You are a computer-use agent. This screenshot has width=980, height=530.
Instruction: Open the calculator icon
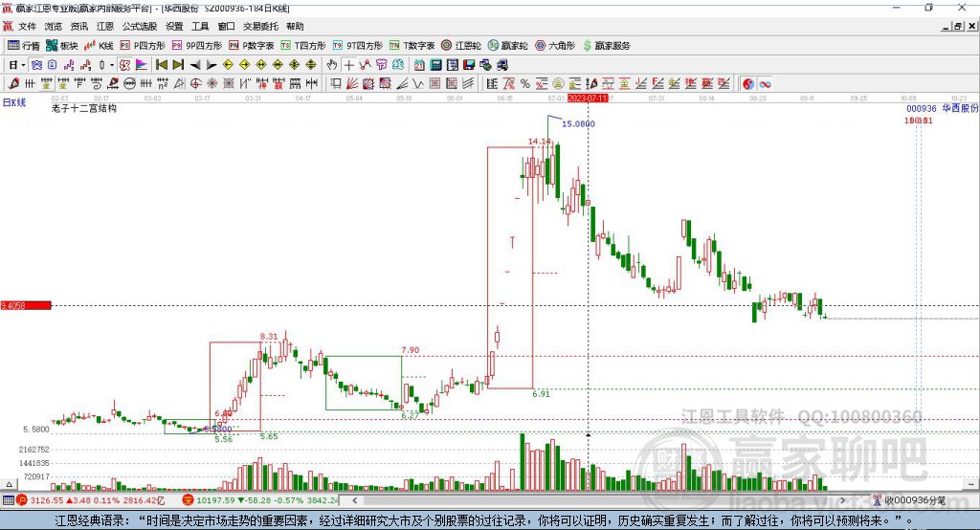[x=435, y=65]
